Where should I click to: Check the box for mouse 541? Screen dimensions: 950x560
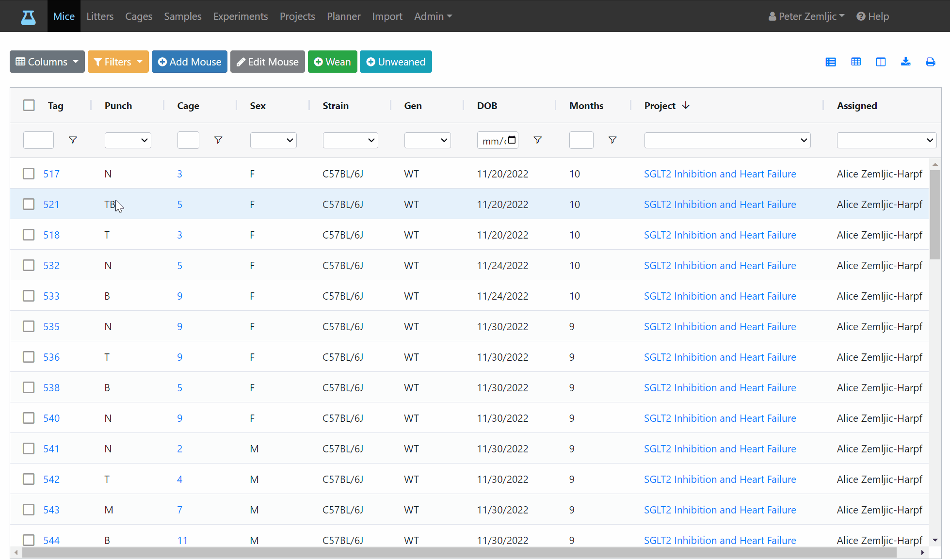point(29,448)
